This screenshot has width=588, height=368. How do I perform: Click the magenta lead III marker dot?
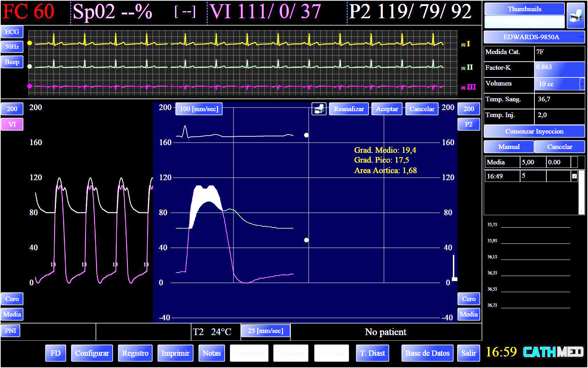coord(30,86)
